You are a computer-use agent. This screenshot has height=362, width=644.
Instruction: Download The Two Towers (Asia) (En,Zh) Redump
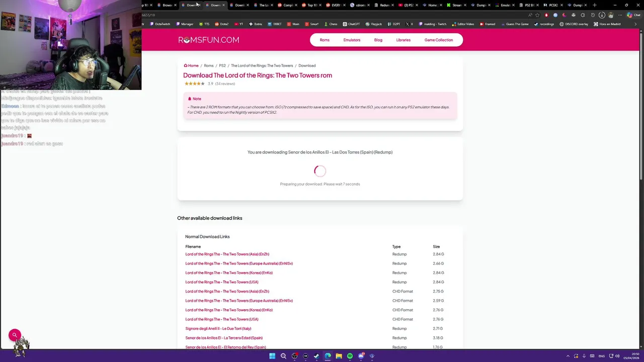click(x=227, y=254)
